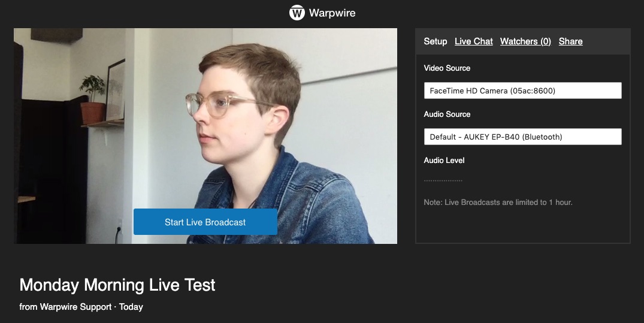Click the Warpwire W logo icon

[297, 13]
